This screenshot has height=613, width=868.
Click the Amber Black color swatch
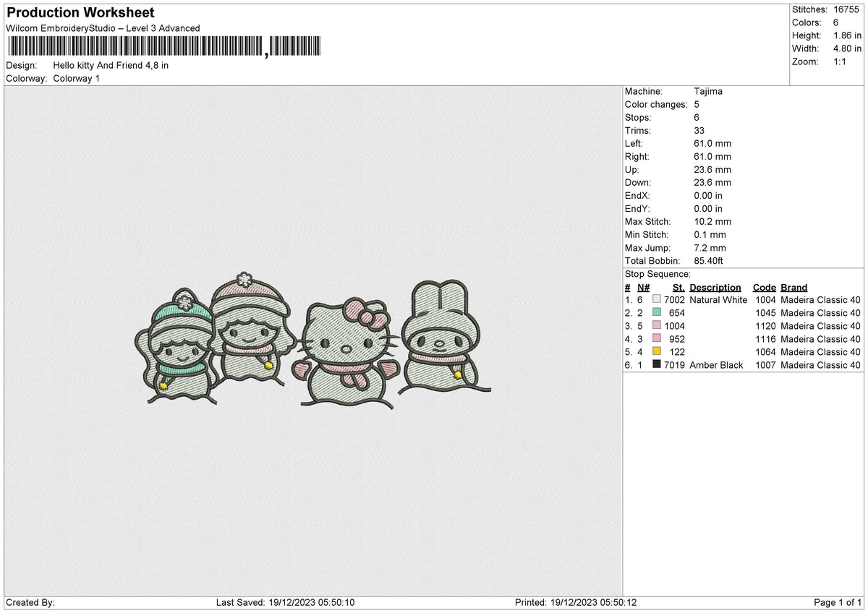pyautogui.click(x=657, y=365)
